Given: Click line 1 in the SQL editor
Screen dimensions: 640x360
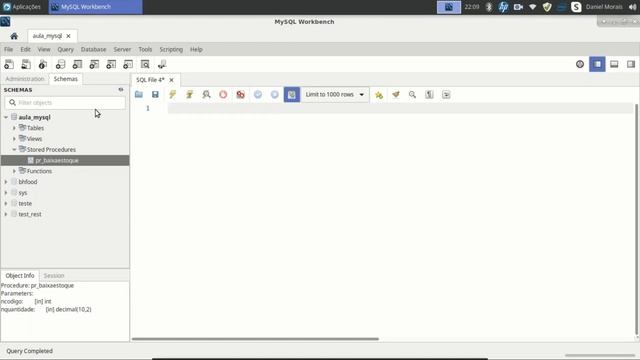Looking at the screenshot, I should coord(400,109).
